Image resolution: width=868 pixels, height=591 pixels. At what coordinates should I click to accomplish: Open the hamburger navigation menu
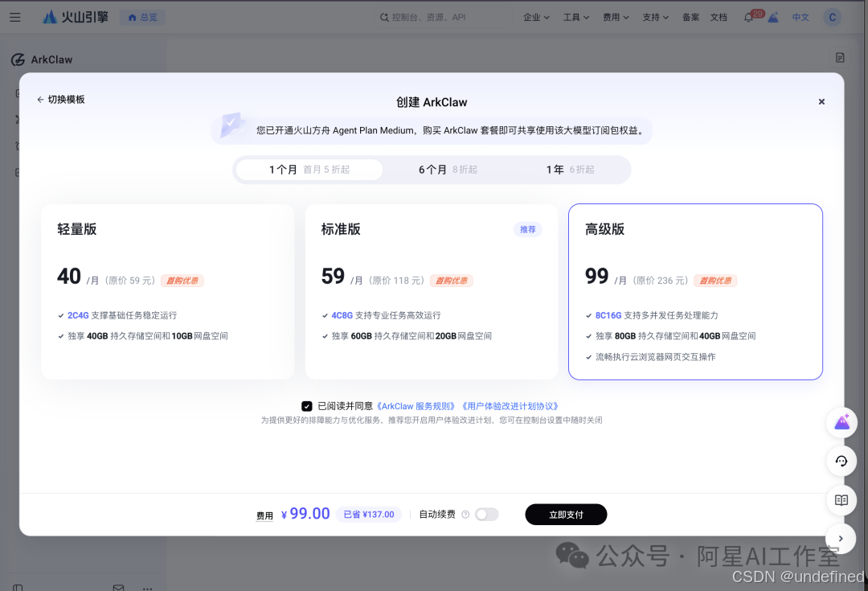(15, 17)
